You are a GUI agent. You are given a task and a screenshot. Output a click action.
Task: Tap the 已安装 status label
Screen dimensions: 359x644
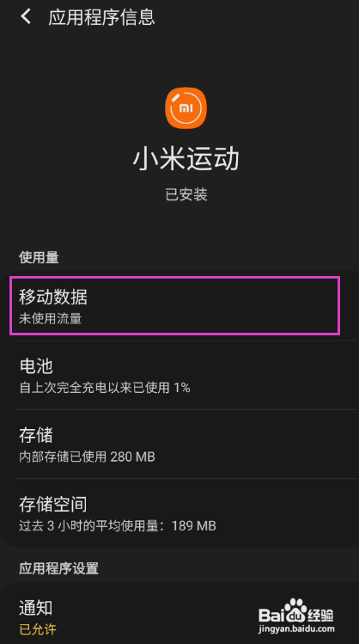[186, 194]
